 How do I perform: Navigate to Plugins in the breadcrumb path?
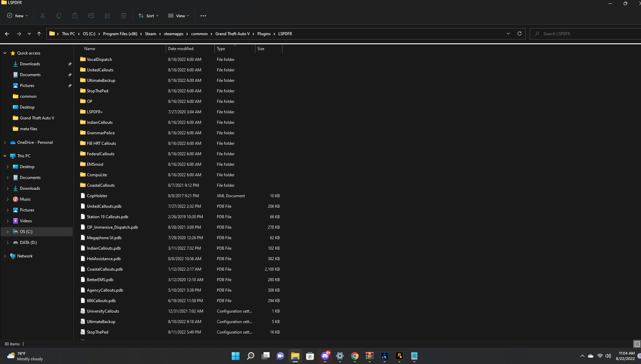(x=264, y=34)
